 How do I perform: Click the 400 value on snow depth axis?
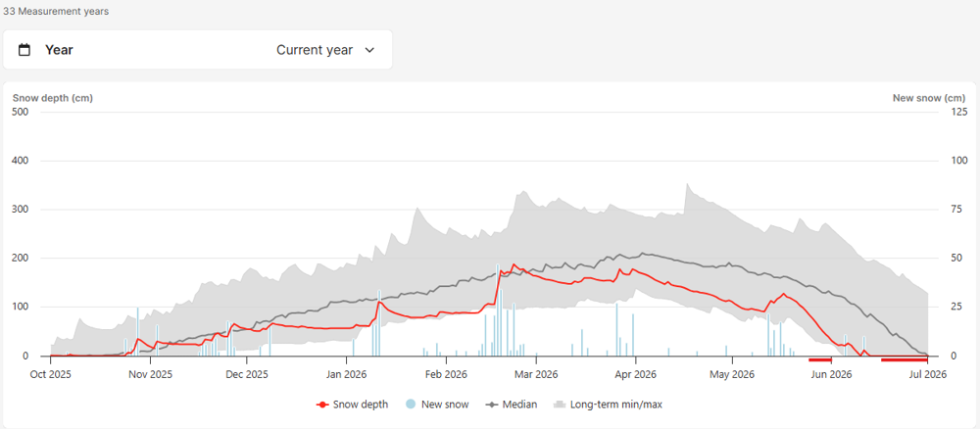[20, 161]
